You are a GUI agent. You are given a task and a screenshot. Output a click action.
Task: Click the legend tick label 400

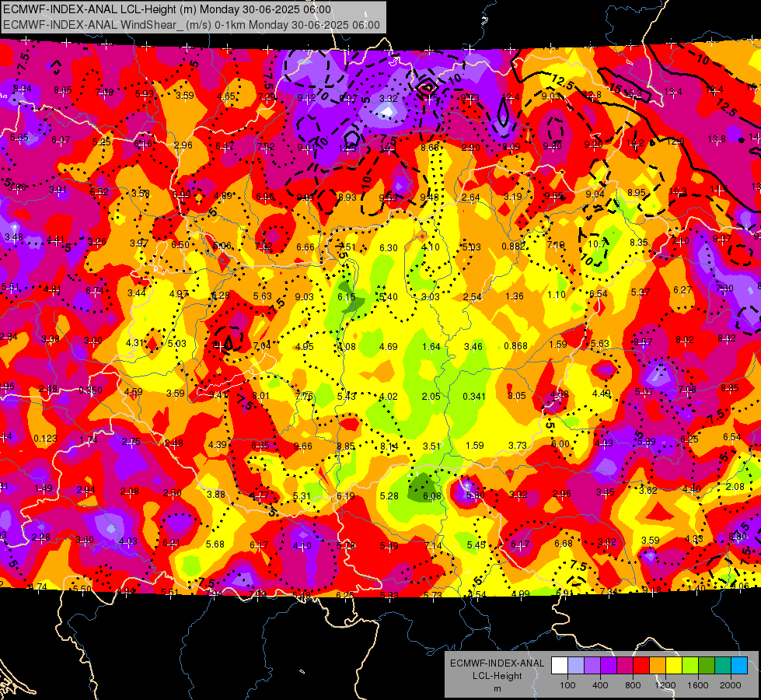600,685
